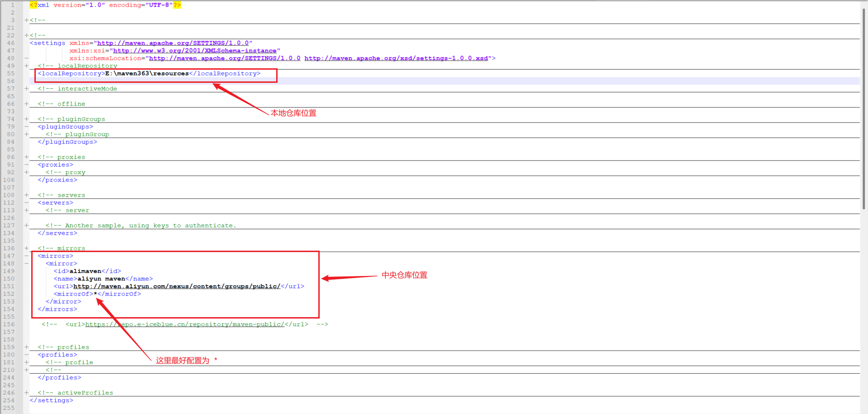This screenshot has height=414, width=868.
Task: Click the opening <mirrors> tag
Action: [55, 256]
